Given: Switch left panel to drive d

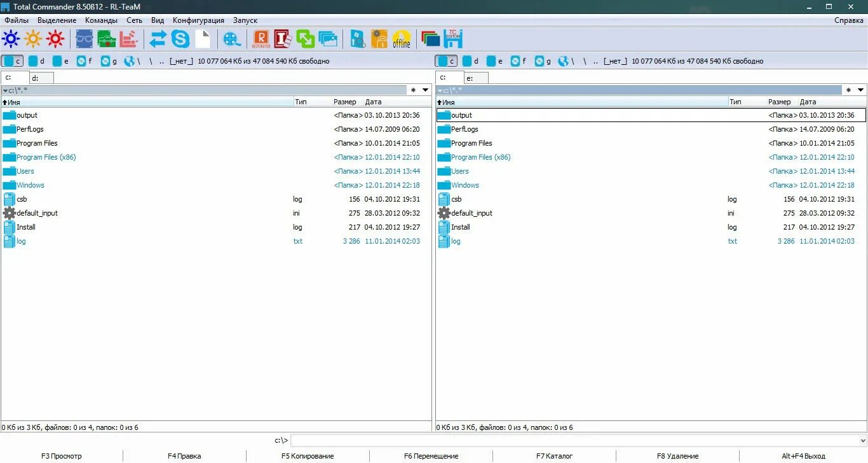Looking at the screenshot, I should click(x=36, y=61).
